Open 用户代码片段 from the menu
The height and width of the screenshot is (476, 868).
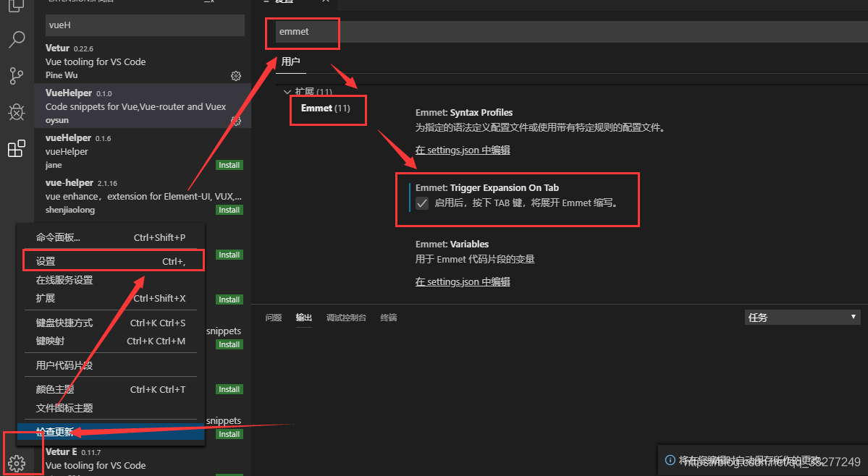click(x=111, y=365)
